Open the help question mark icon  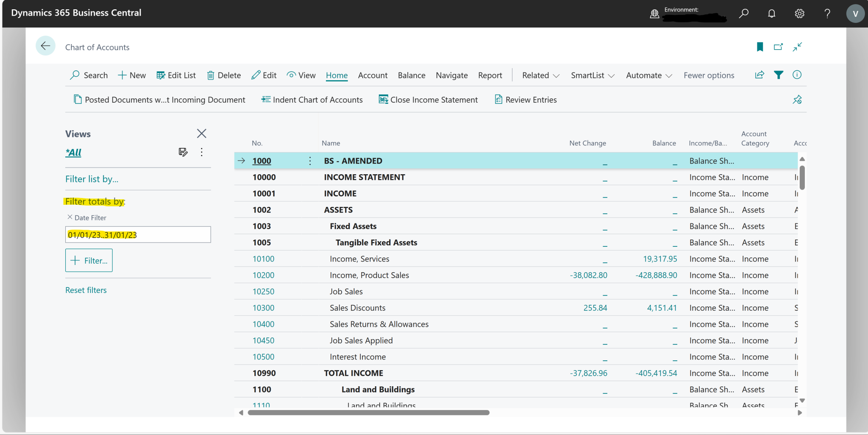(827, 14)
